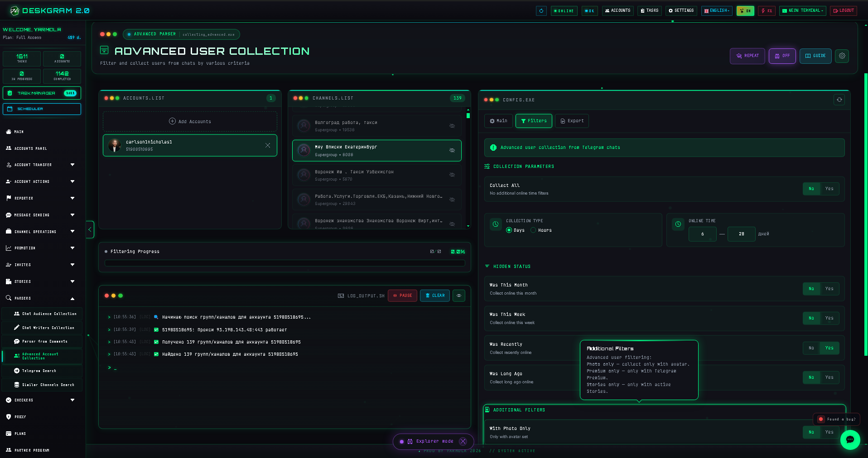Open the live chat bubble icon

click(850, 439)
